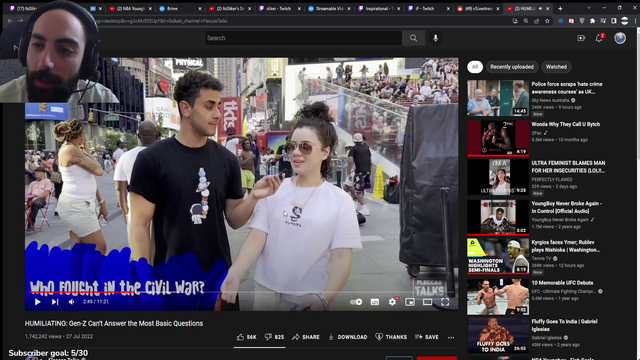Open the tab search dropdown chevron

[x=589, y=8]
